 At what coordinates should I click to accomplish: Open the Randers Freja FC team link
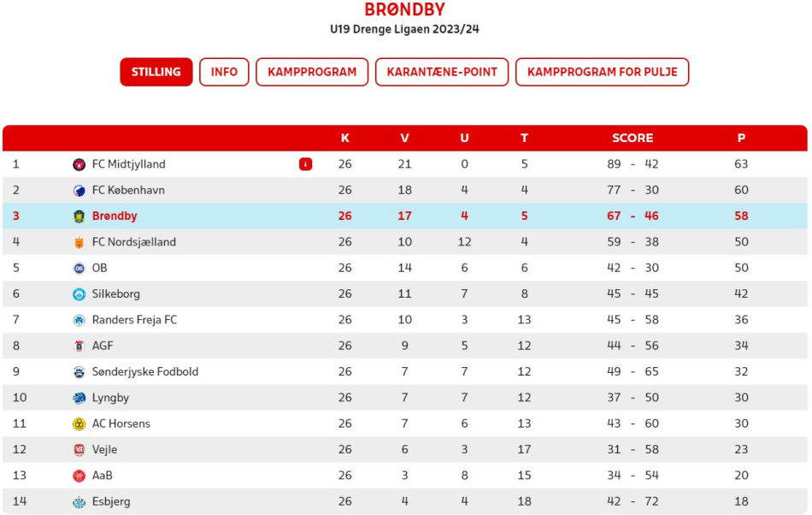click(135, 320)
